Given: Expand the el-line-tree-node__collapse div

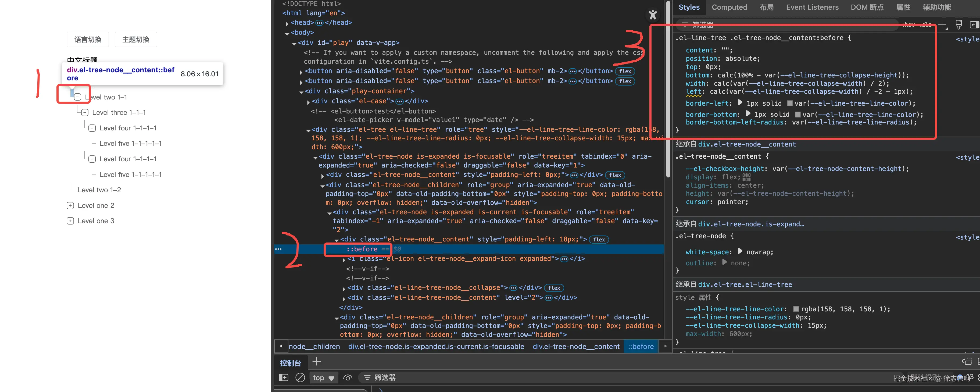Looking at the screenshot, I should (x=344, y=288).
